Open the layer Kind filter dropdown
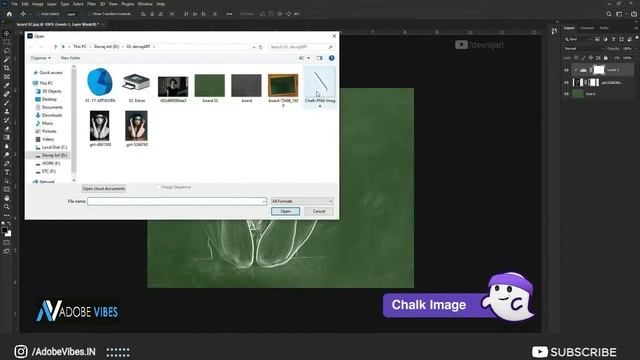This screenshot has height=360, width=640. point(577,39)
